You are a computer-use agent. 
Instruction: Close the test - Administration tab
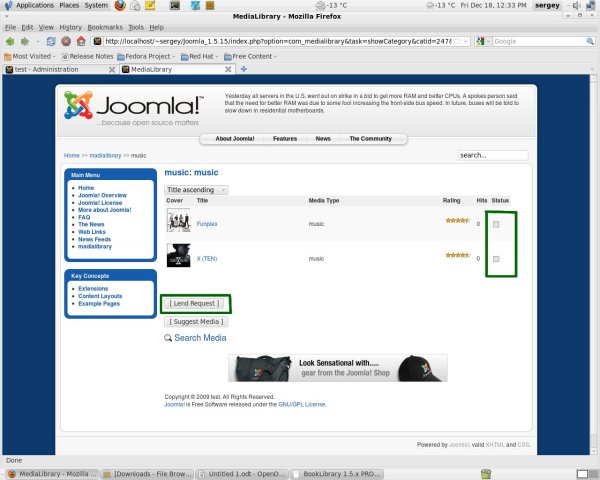(112, 69)
